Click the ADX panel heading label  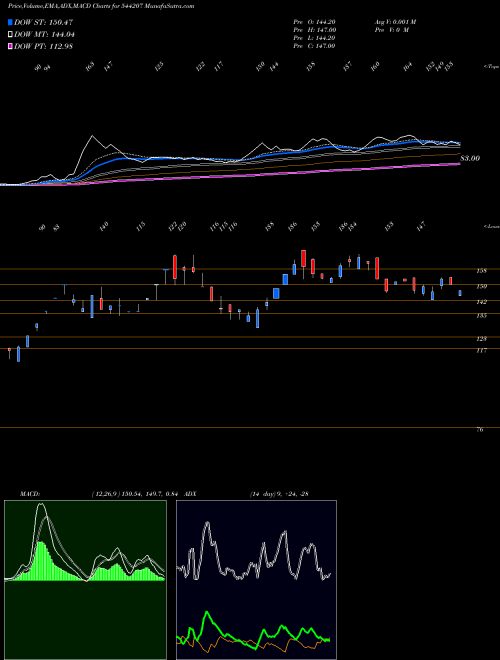click(x=191, y=494)
